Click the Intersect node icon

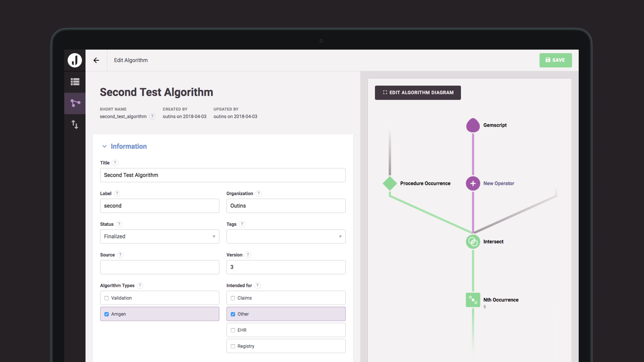(x=472, y=241)
